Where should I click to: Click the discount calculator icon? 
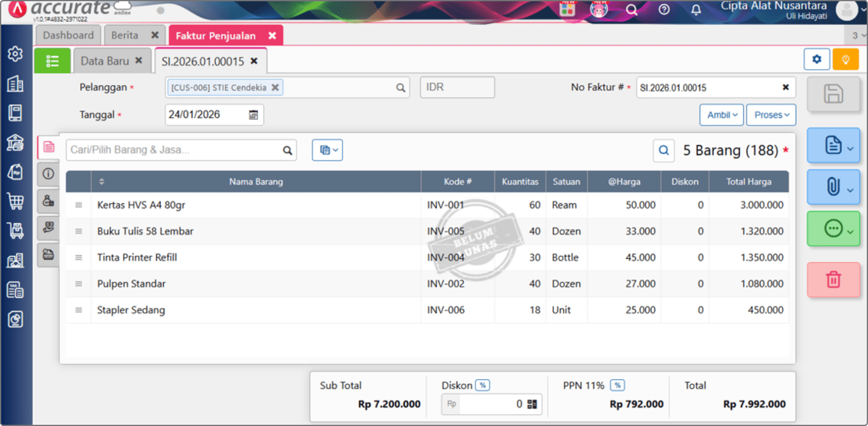[x=532, y=404]
